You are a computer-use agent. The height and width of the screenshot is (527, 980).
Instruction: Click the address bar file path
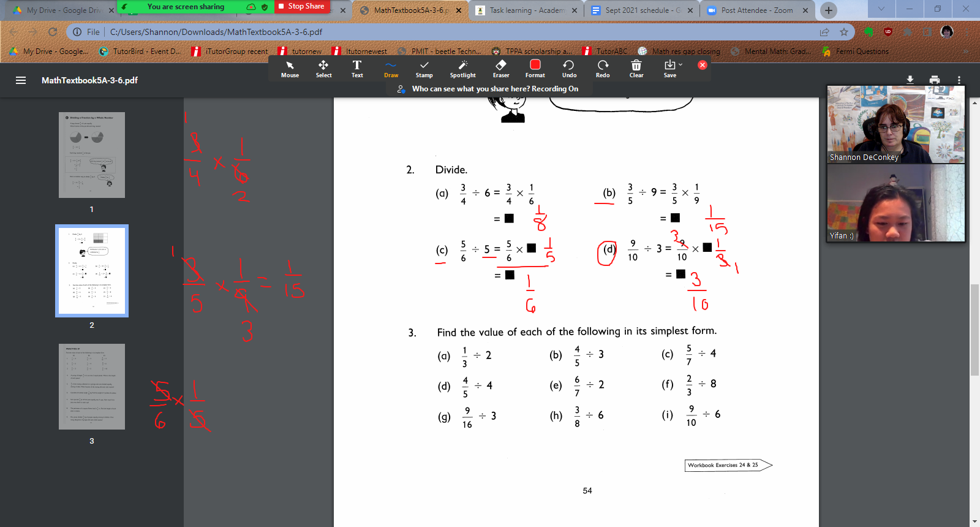pyautogui.click(x=216, y=32)
